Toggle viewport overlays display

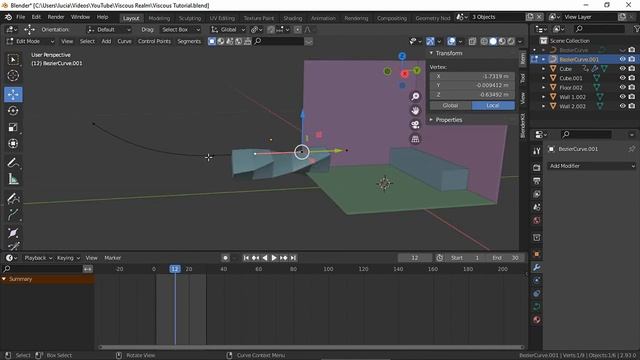[451, 41]
